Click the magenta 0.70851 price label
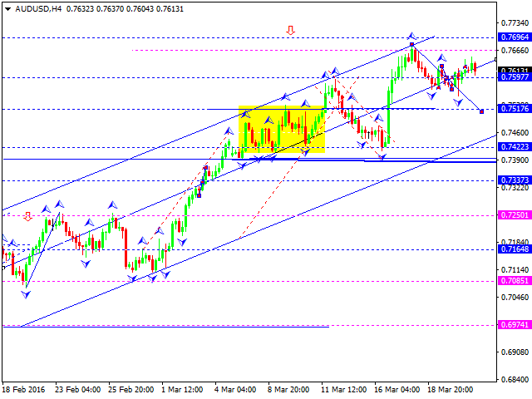This screenshot has height=399, width=532. click(x=515, y=281)
